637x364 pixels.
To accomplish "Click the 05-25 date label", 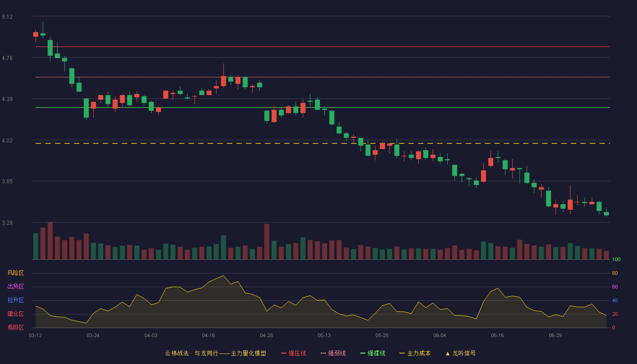I will [382, 335].
